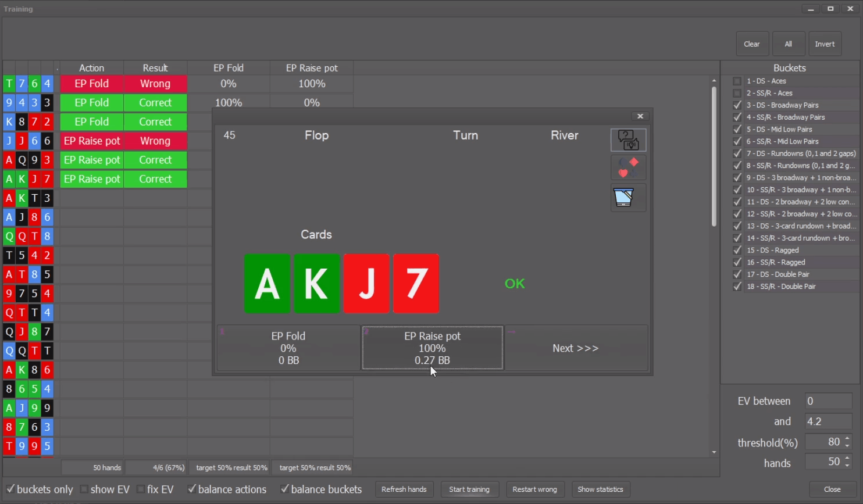
Task: Click the EV upper bound field showing 4.2
Action: (x=828, y=421)
